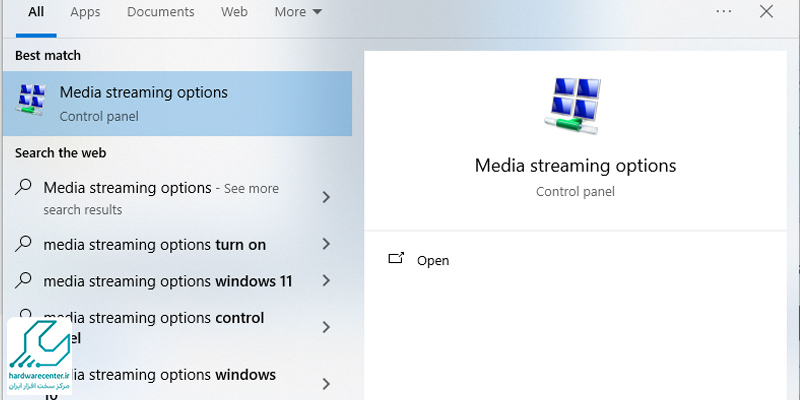Select 'media streaming options turn on' suggestion

155,245
